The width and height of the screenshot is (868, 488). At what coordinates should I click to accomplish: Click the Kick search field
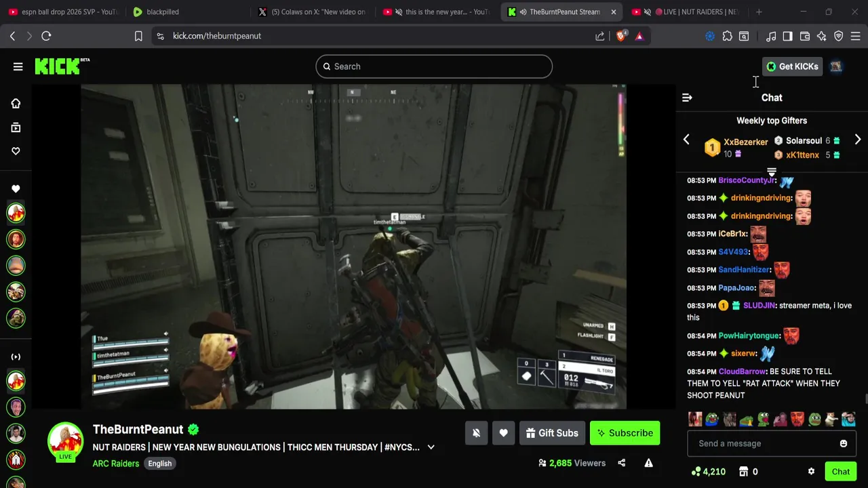434,66
